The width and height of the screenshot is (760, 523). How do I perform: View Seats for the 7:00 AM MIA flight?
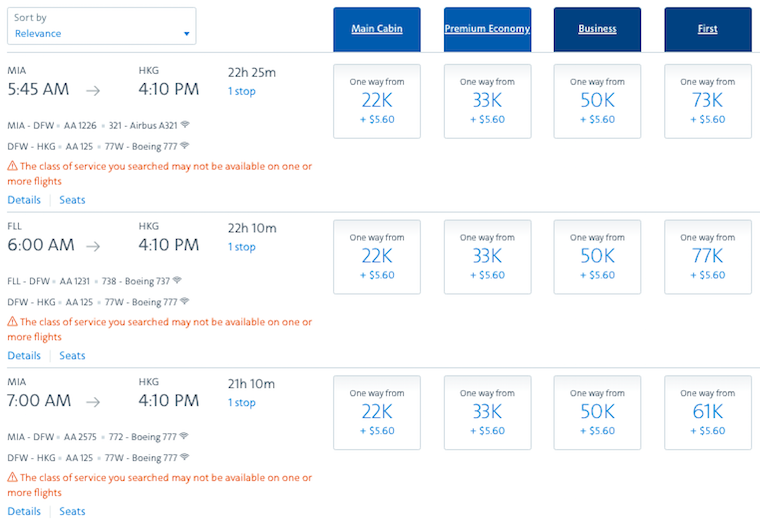point(72,511)
